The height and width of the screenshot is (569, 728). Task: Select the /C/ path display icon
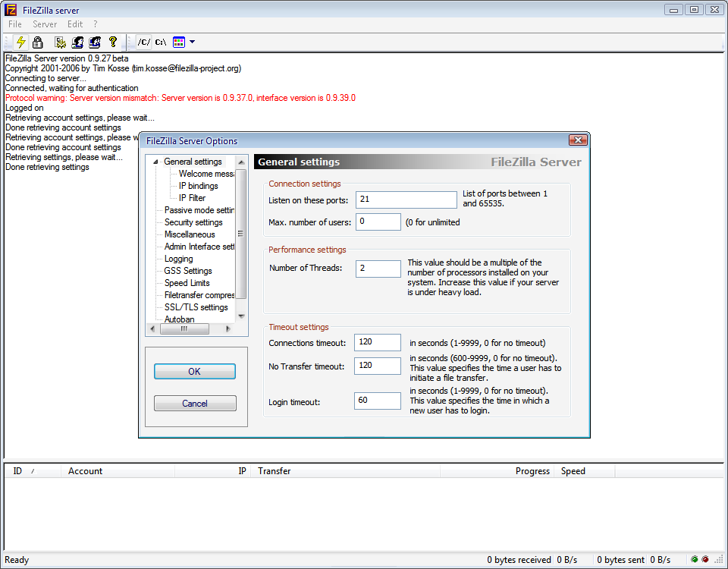[144, 42]
